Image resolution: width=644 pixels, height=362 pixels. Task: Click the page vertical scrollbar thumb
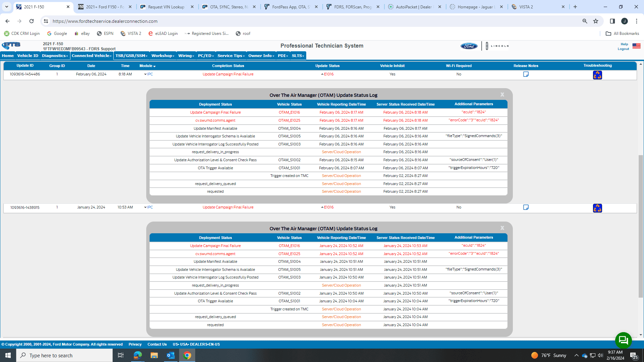tap(641, 227)
